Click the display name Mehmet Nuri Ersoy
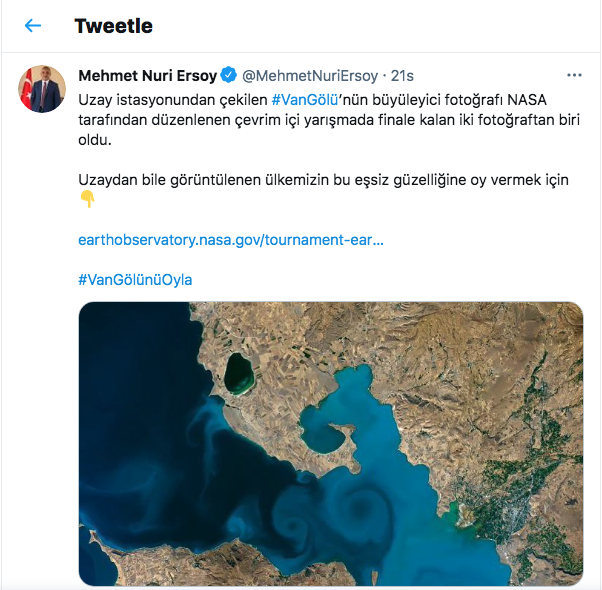The height and width of the screenshot is (590, 602). tap(147, 75)
